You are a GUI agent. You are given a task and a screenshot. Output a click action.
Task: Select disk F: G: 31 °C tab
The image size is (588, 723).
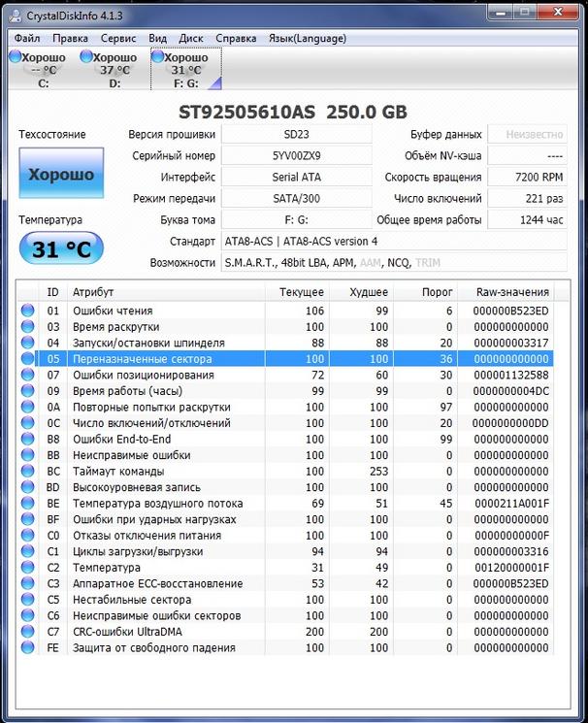coord(186,70)
